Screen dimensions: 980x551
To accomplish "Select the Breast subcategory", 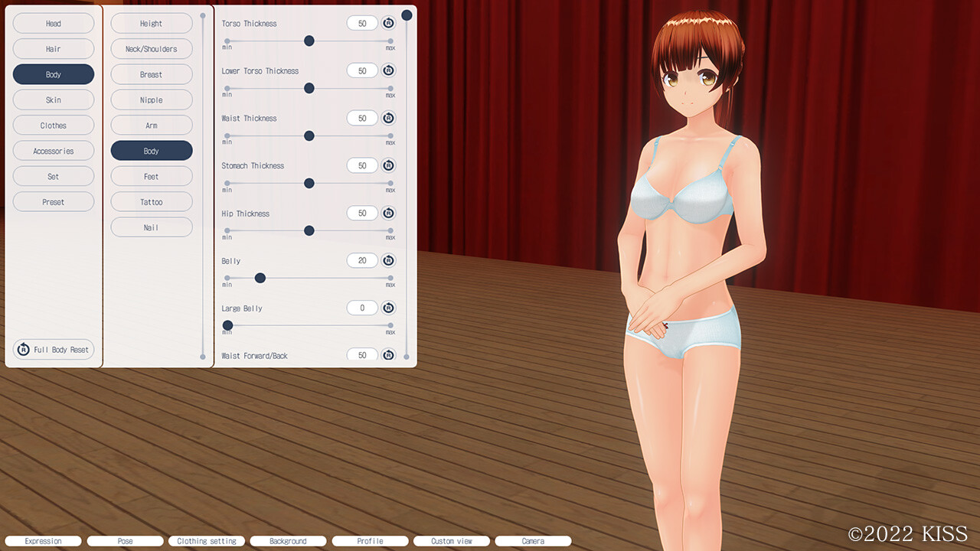I will pos(152,75).
